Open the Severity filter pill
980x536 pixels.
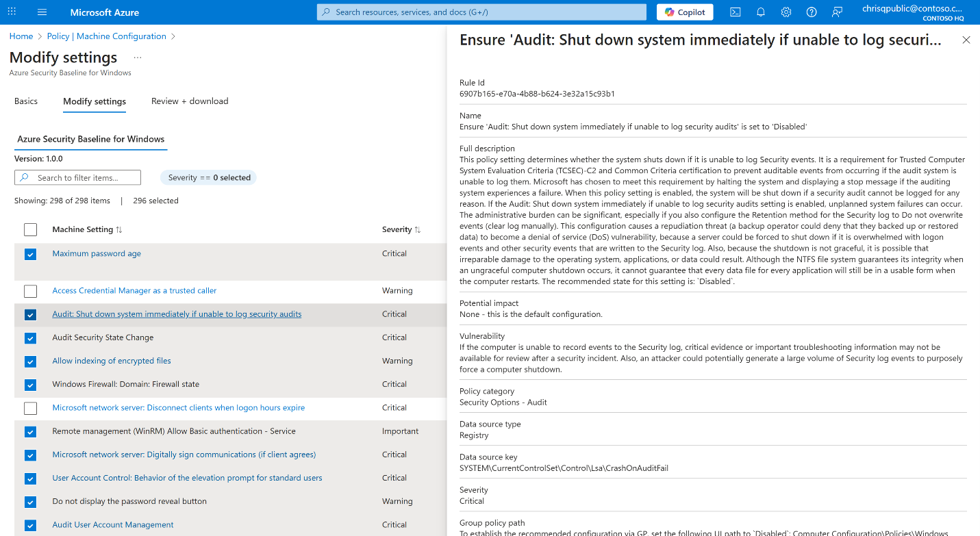pyautogui.click(x=208, y=178)
